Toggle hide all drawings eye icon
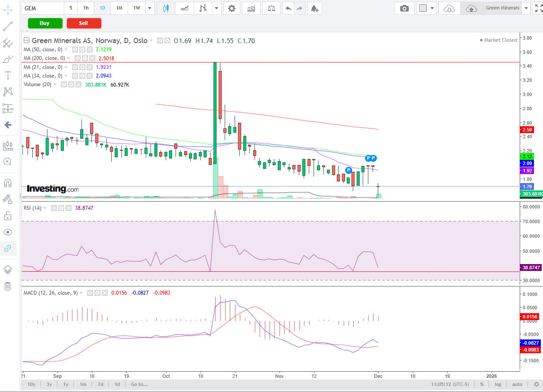Screen dimensions: 543x392 pyautogui.click(x=8, y=232)
